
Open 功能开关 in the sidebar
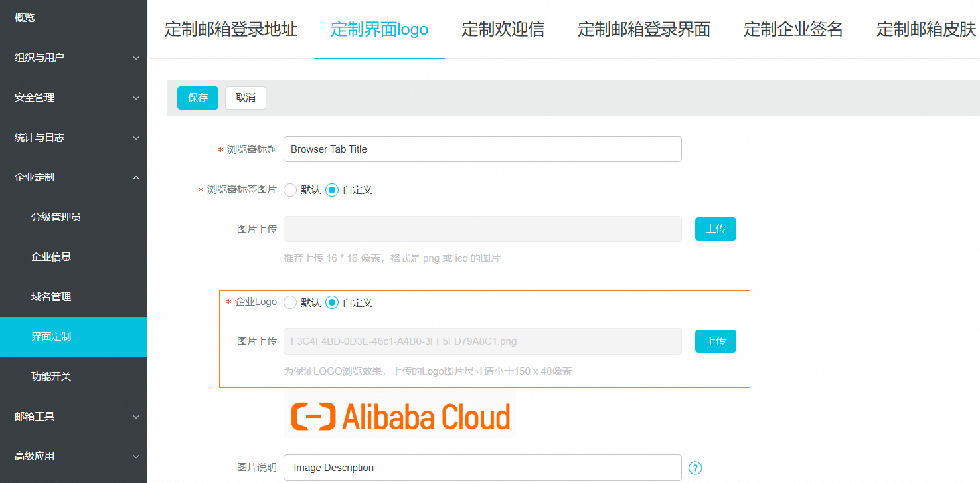point(74,377)
